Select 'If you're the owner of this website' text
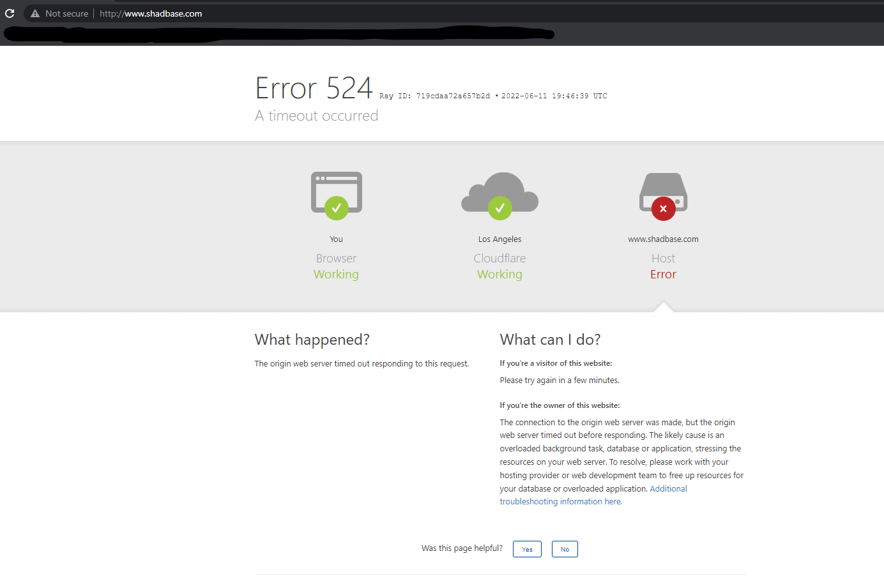Image resolution: width=884 pixels, height=588 pixels. [560, 405]
